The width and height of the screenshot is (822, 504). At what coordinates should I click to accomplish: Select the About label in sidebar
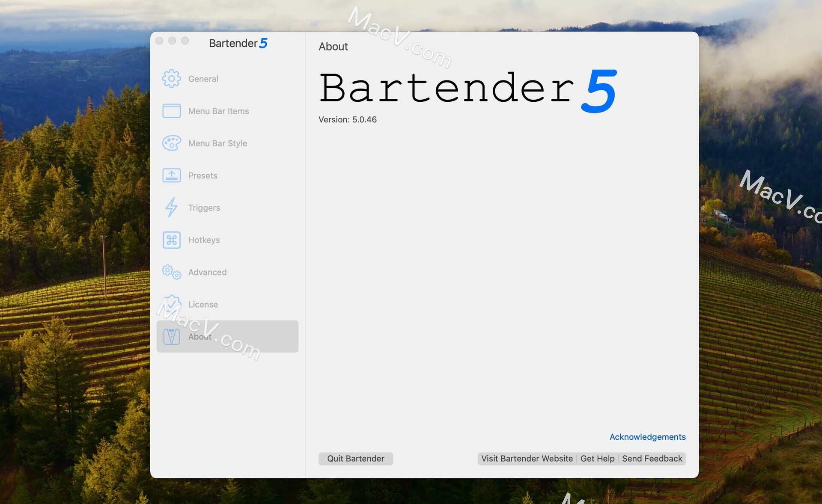pyautogui.click(x=200, y=337)
